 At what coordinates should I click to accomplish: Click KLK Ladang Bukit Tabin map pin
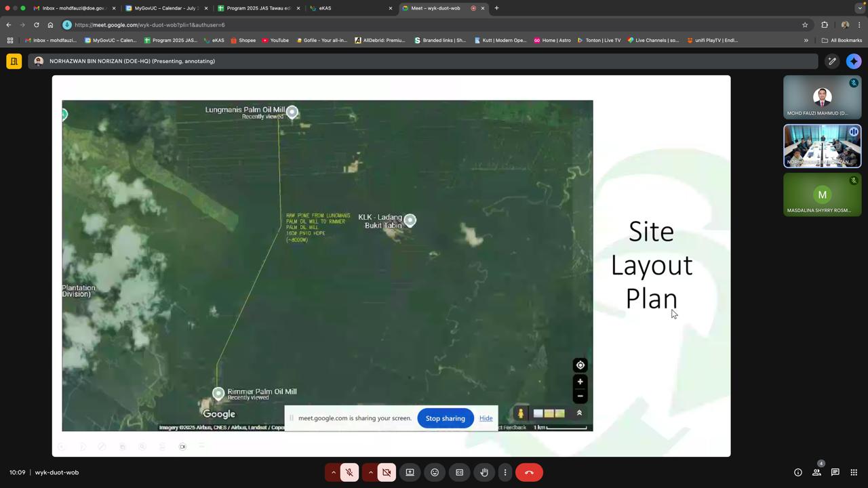[x=410, y=220]
